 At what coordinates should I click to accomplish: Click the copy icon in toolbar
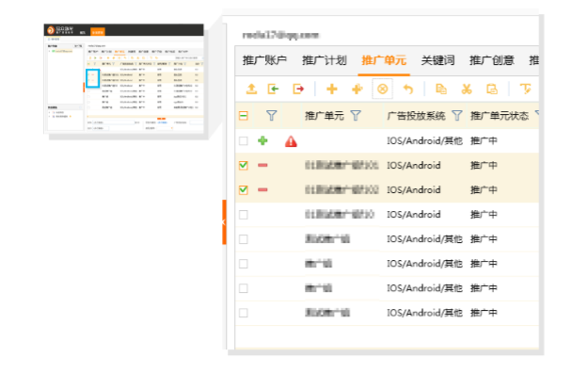(x=441, y=89)
